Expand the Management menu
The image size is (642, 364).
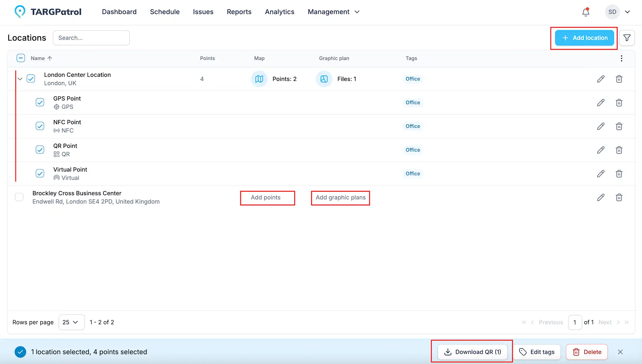333,12
